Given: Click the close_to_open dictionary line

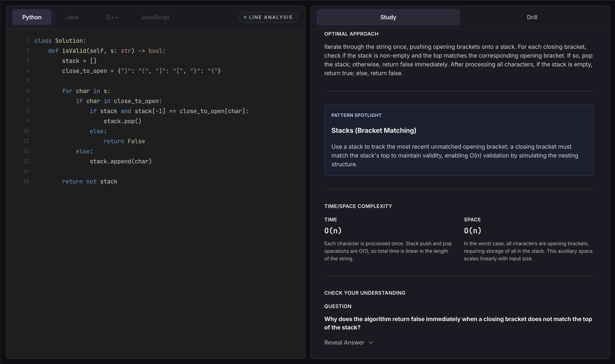Looking at the screenshot, I should 141,71.
